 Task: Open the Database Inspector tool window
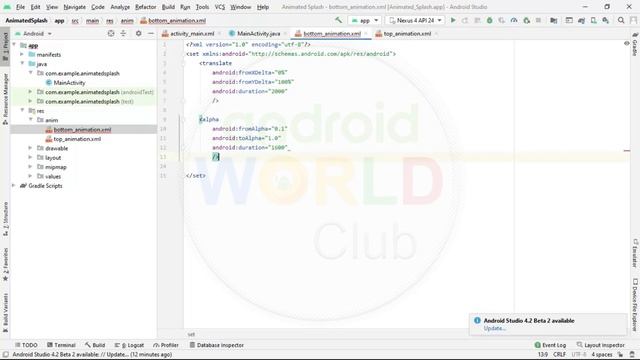tap(216, 345)
